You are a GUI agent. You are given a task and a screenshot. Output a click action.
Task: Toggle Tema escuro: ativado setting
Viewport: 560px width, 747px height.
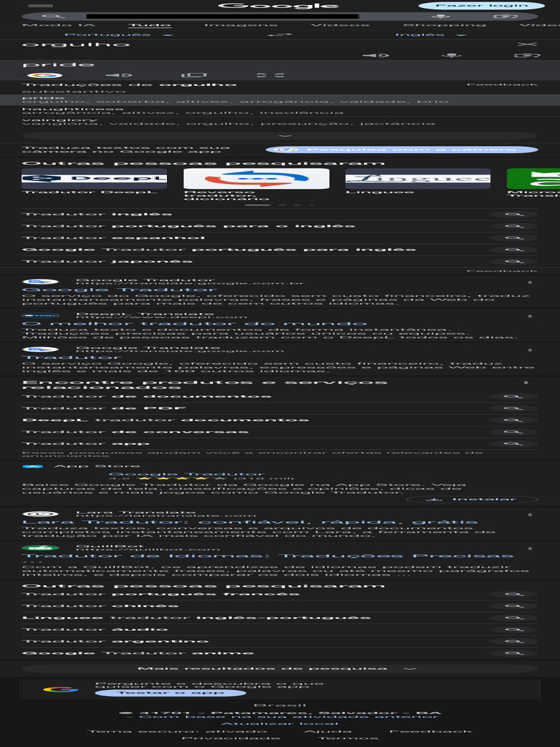click(x=176, y=731)
